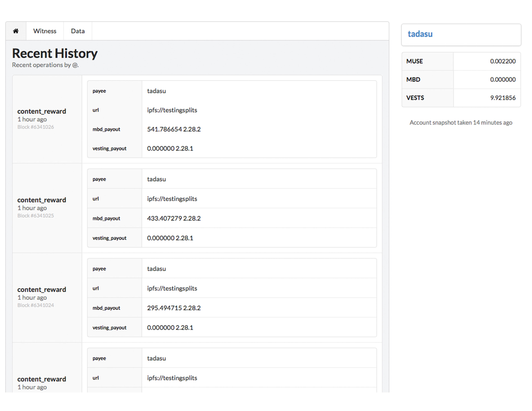Switch to the Witness tab

[x=45, y=31]
